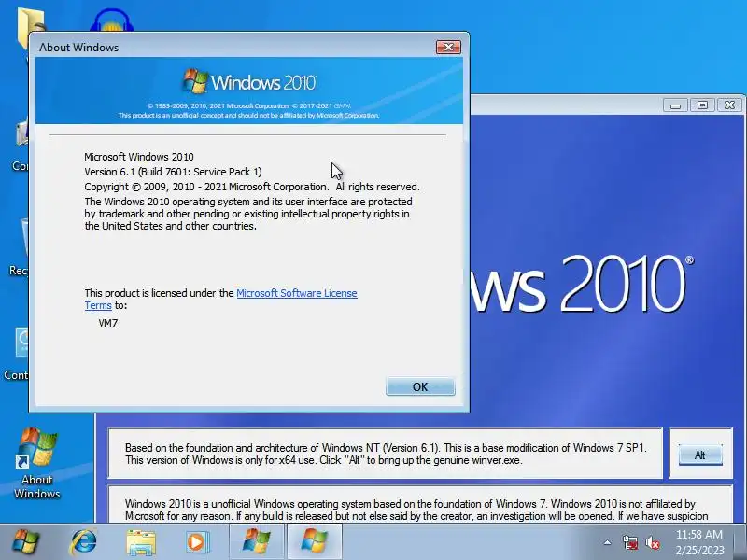
Task: Select 'Version 6.1 (Build 7601: Service Pack 1)' text
Action: pyautogui.click(x=173, y=172)
